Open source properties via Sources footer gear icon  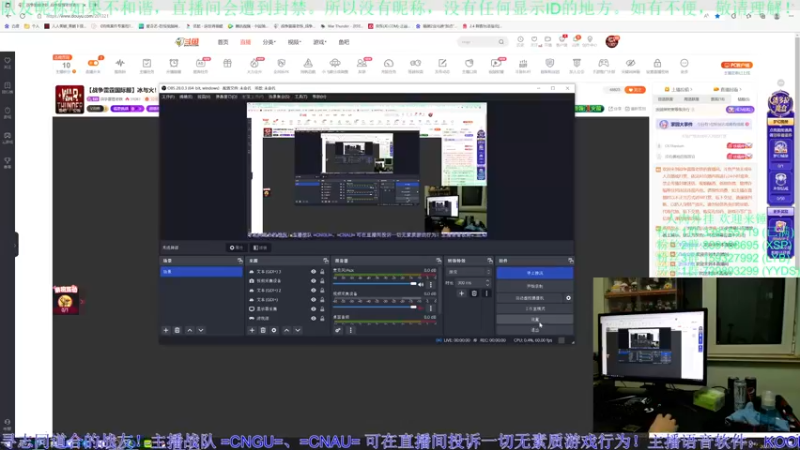tap(274, 331)
